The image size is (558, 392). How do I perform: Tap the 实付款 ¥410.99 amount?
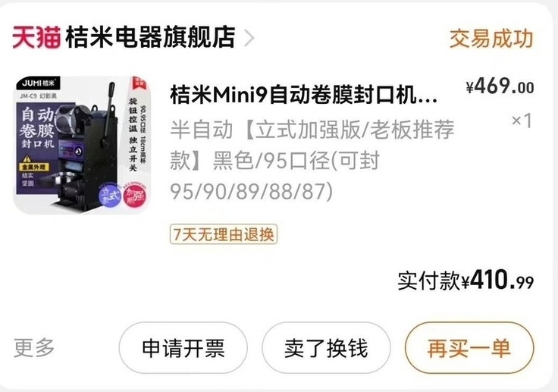point(466,281)
